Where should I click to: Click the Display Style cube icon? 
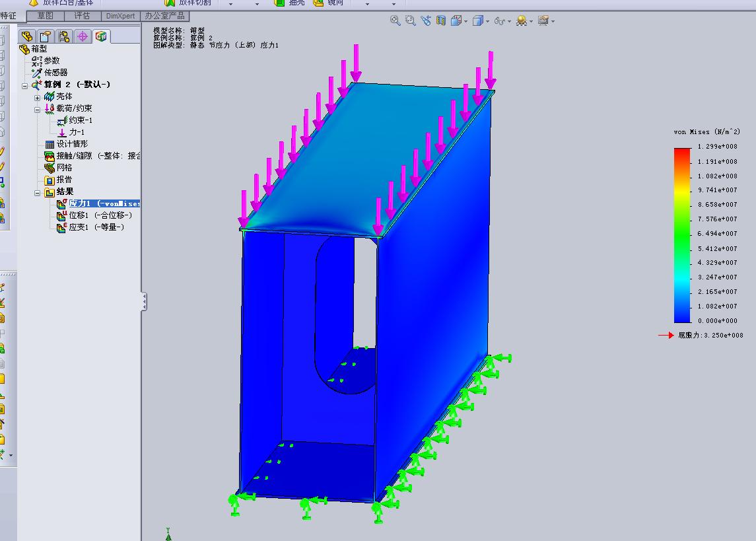click(477, 20)
